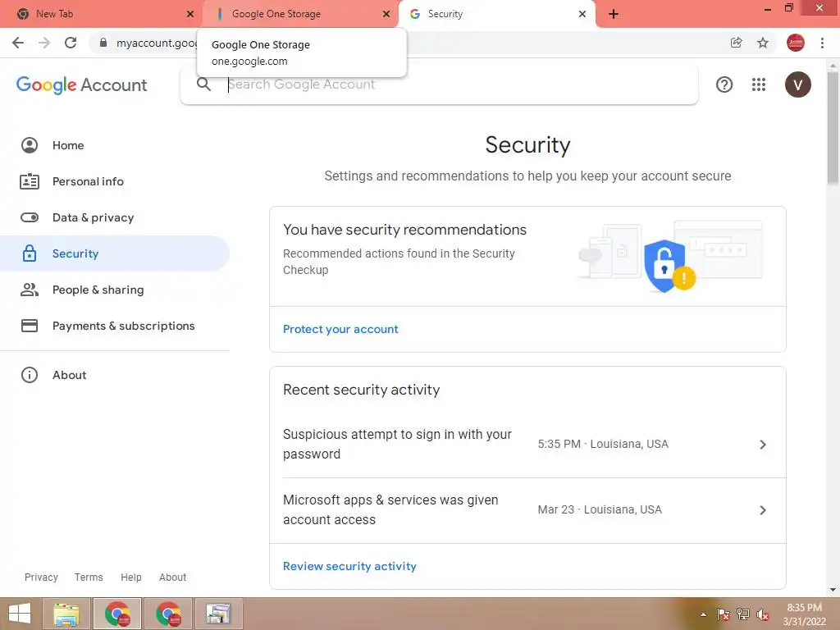The width and height of the screenshot is (840, 630).
Task: Close the Security tab
Action: pos(582,14)
